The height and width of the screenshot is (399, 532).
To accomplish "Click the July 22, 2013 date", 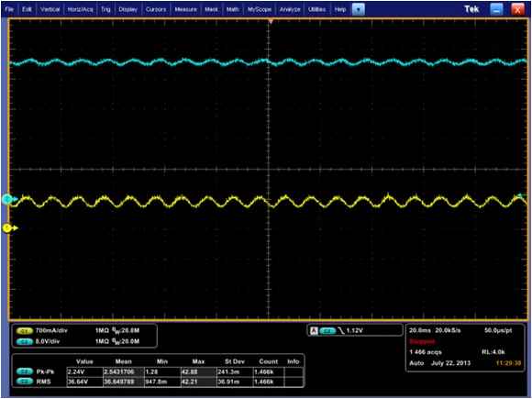I will (x=451, y=363).
